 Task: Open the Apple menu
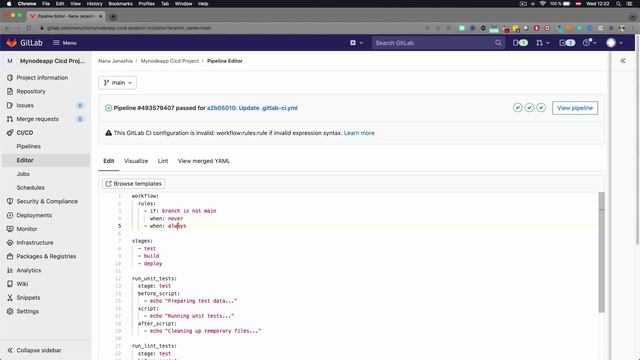9,4
